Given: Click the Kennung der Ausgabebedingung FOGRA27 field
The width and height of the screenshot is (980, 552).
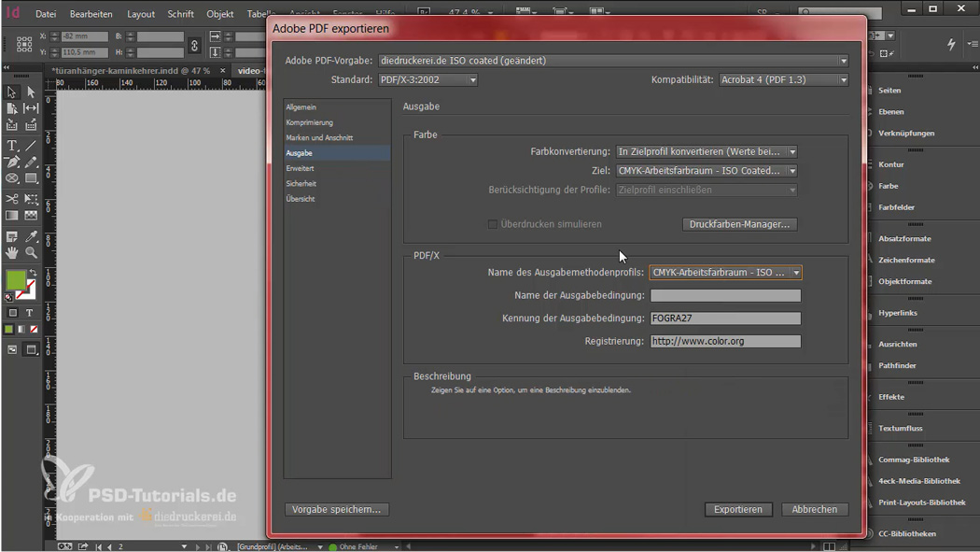Looking at the screenshot, I should tap(725, 318).
